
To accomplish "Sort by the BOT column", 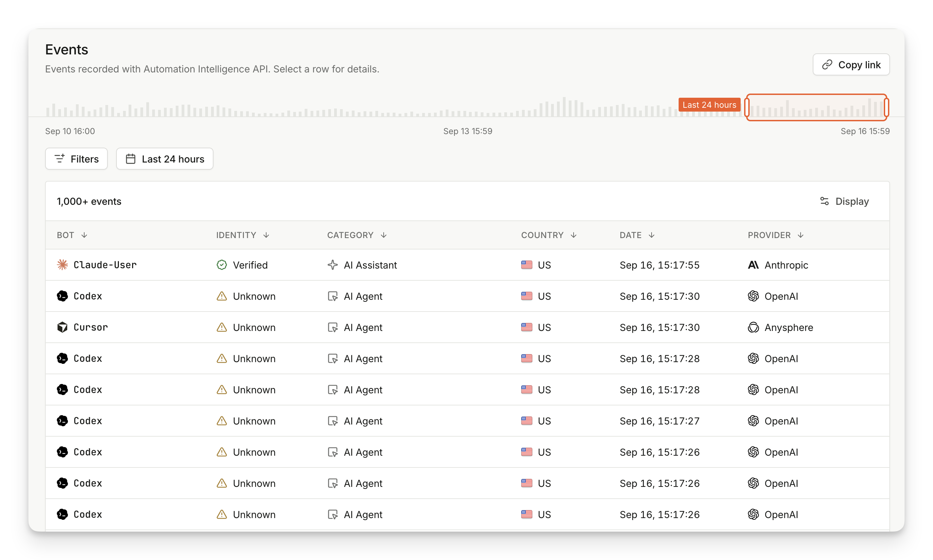I will pos(72,235).
